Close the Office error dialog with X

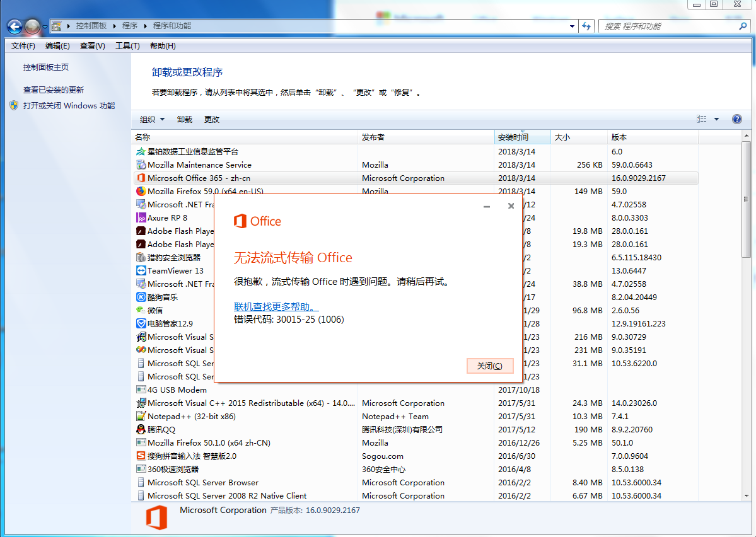point(511,206)
